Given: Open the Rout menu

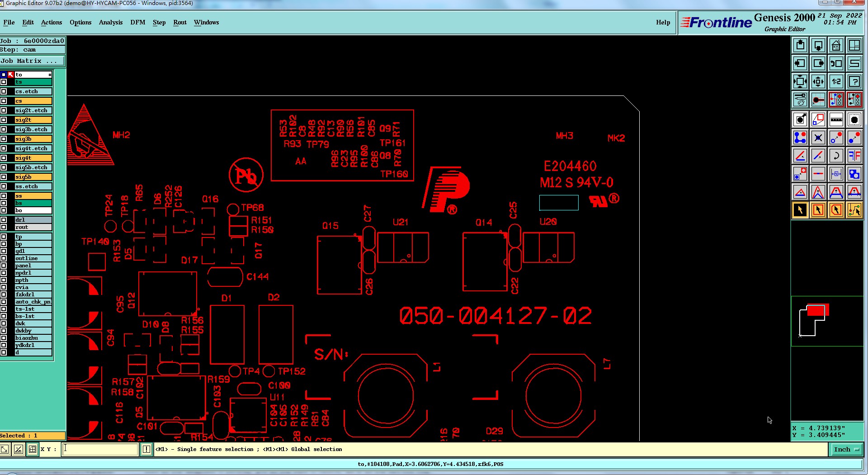Looking at the screenshot, I should pyautogui.click(x=180, y=22).
